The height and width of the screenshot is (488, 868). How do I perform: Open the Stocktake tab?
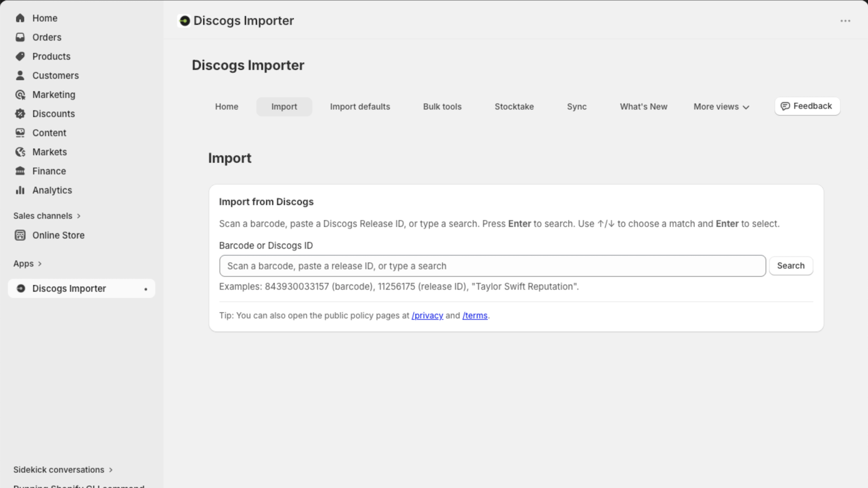point(514,107)
